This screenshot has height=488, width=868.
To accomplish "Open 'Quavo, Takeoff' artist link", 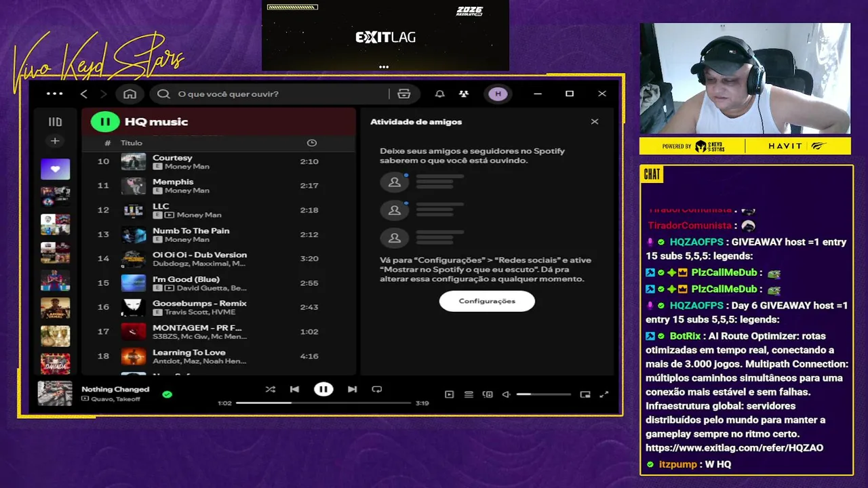I will pyautogui.click(x=115, y=399).
